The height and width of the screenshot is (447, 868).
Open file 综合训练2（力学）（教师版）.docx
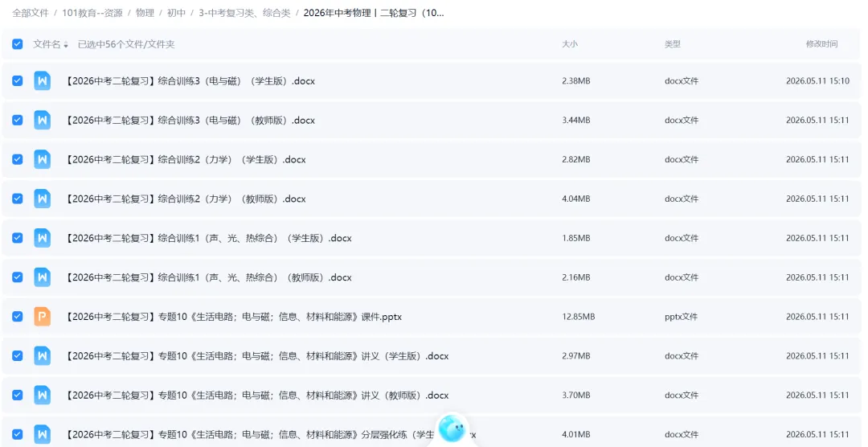tap(186, 199)
